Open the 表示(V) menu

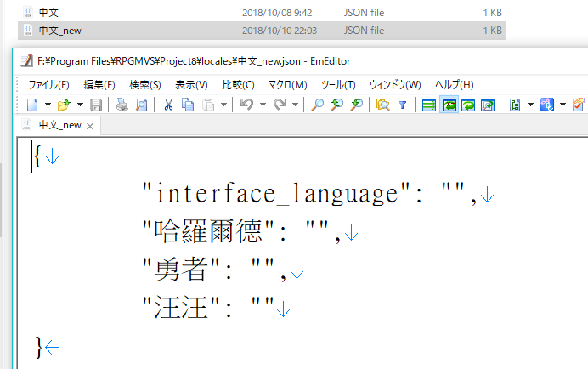pyautogui.click(x=191, y=85)
